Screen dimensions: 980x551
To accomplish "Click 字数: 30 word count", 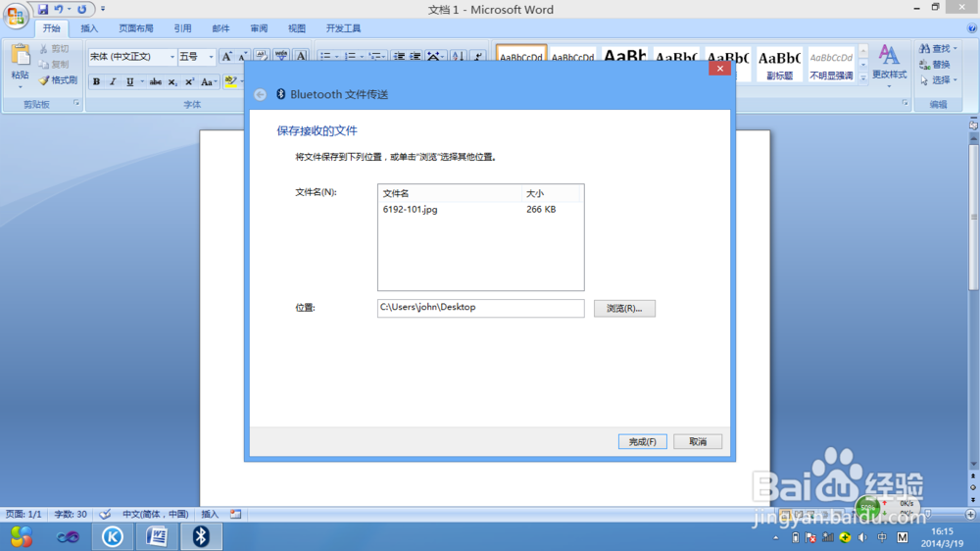I will point(71,514).
